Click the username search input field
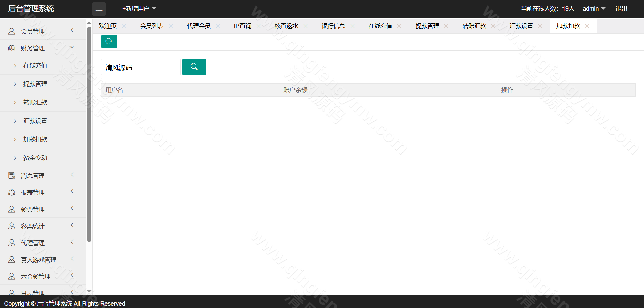This screenshot has width=644, height=308. (x=141, y=67)
